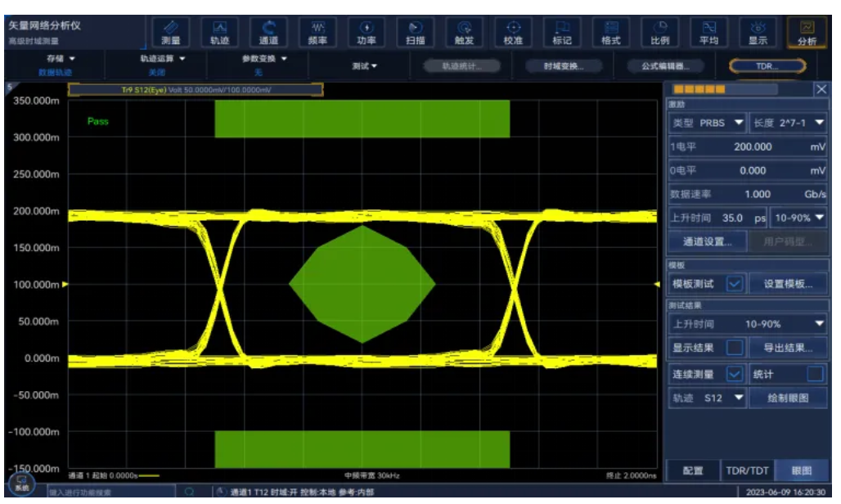This screenshot has height=504, width=841.
Task: Open the 轨迹 (Trace) toolbar icon
Action: 219,33
